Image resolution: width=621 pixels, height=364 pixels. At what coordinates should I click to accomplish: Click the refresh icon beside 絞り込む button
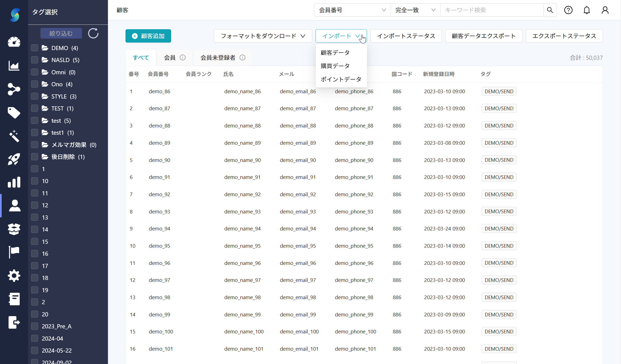(x=93, y=33)
